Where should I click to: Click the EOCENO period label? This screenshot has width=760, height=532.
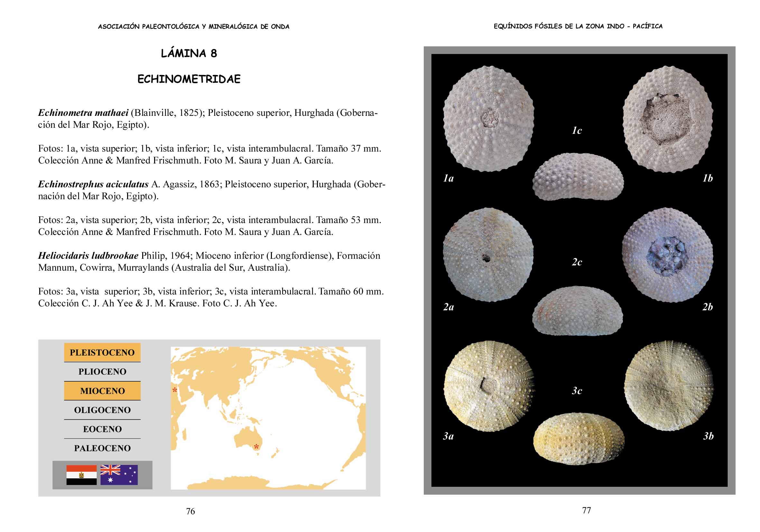[102, 429]
